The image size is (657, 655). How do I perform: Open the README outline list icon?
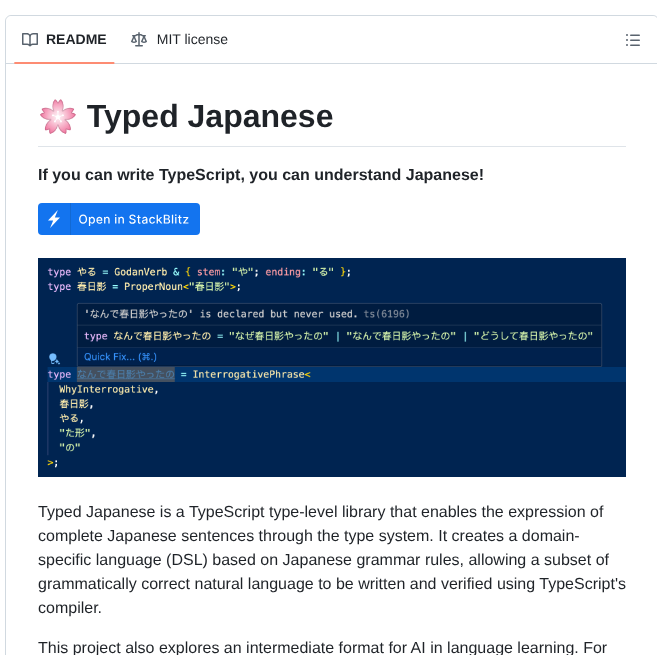pyautogui.click(x=632, y=40)
